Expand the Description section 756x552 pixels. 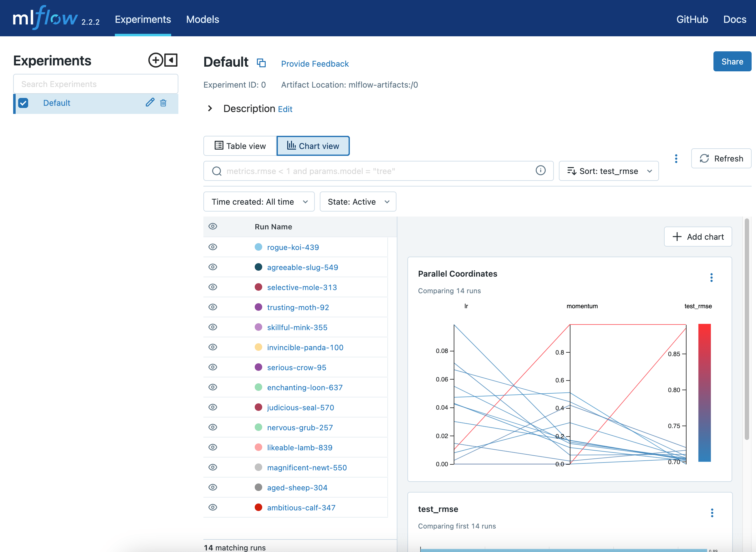click(210, 108)
